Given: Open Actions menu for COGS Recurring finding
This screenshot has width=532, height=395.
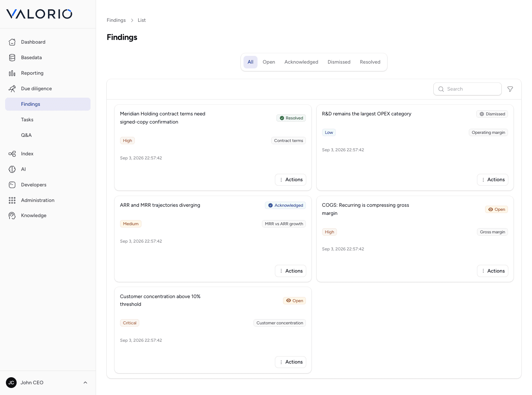Looking at the screenshot, I should point(492,271).
